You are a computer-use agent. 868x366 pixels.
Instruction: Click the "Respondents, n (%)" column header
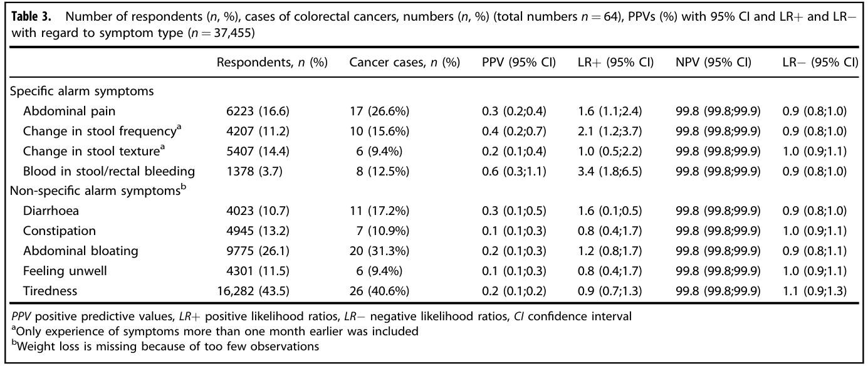coord(272,63)
